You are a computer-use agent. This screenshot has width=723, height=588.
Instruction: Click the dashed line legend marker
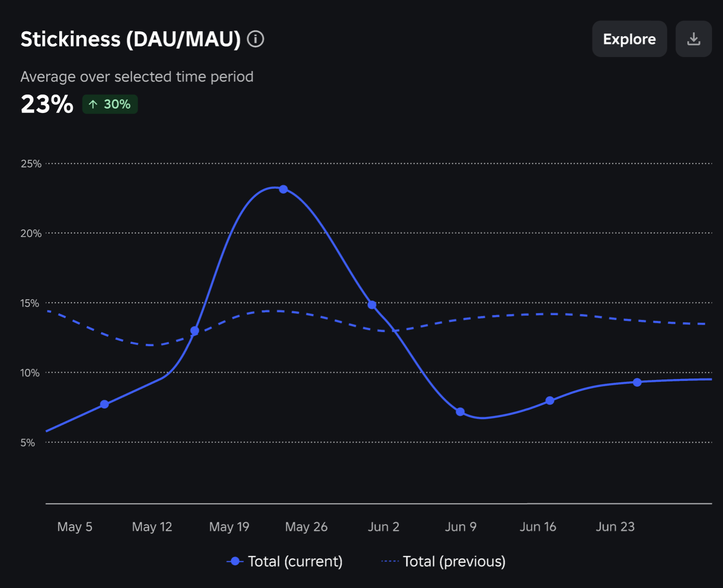pos(390,561)
